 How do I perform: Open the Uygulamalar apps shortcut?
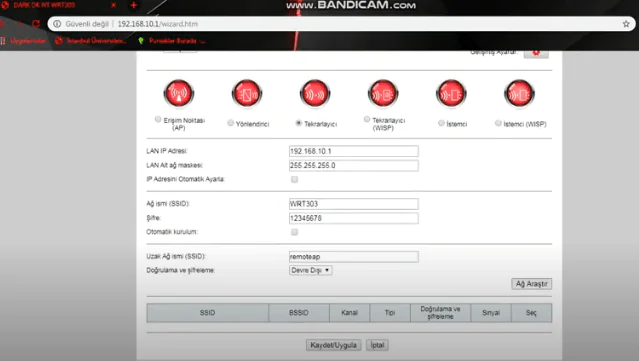[x=23, y=41]
